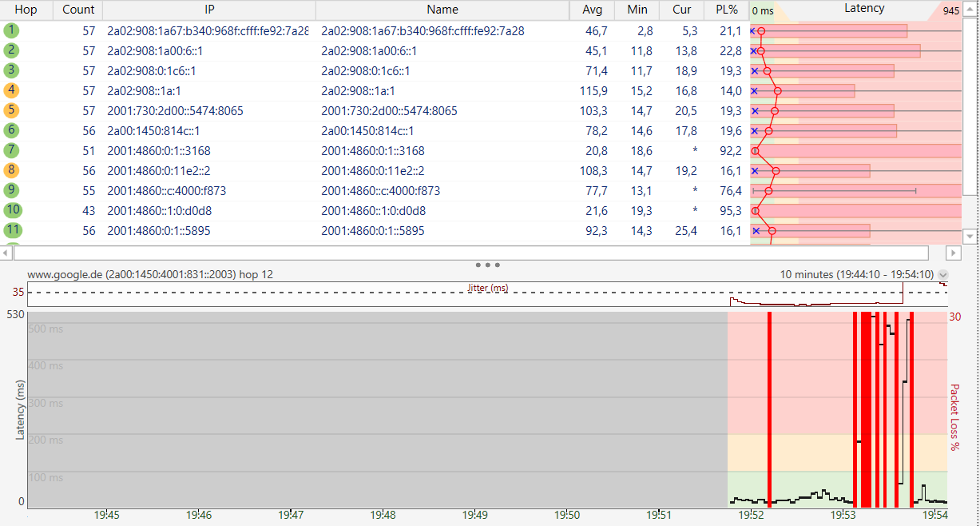Click the Min column header
This screenshot has height=526, width=980.
[x=637, y=10]
